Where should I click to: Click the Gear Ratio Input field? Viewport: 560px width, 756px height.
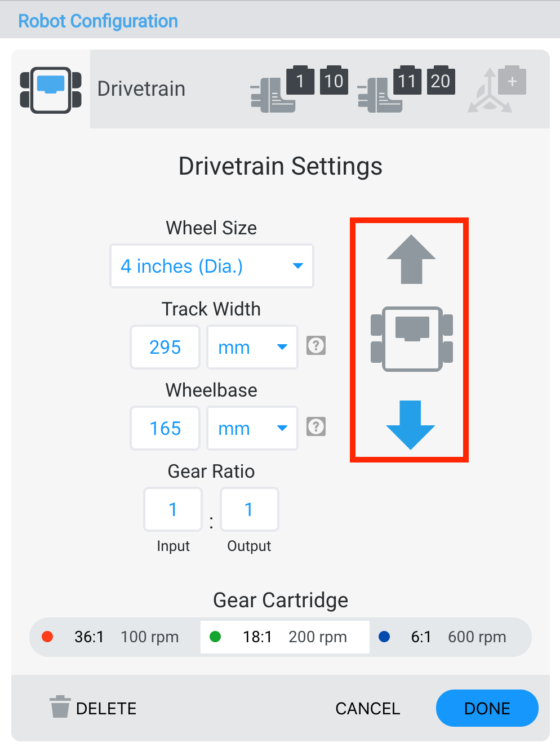pos(172,509)
